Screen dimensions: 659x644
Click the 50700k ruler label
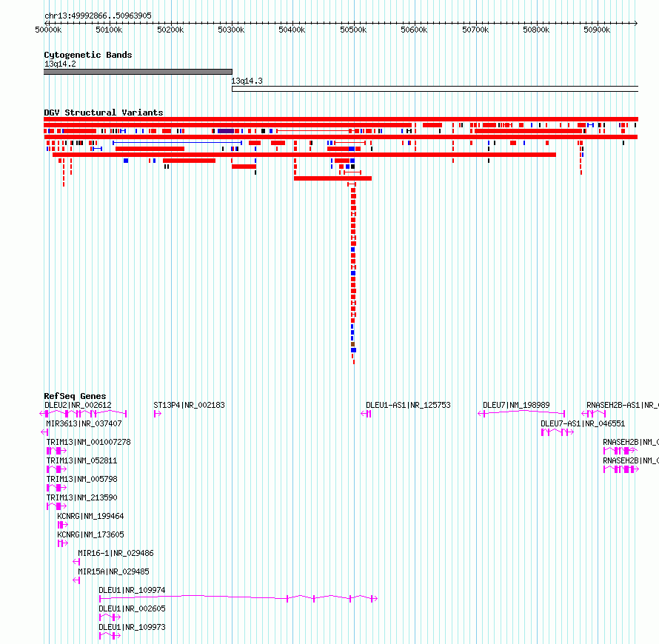pos(475,30)
